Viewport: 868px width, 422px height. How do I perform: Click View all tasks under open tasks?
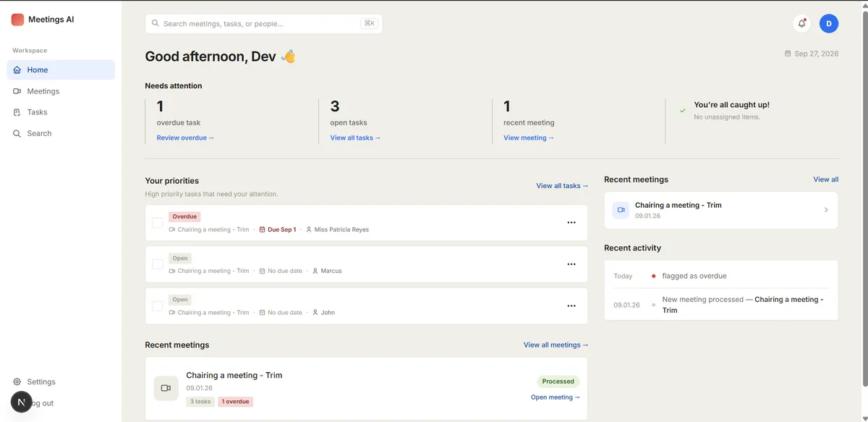click(x=355, y=138)
